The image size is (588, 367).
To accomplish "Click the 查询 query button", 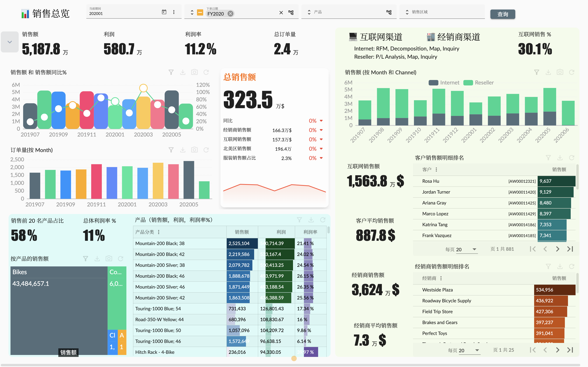I will pos(503,14).
